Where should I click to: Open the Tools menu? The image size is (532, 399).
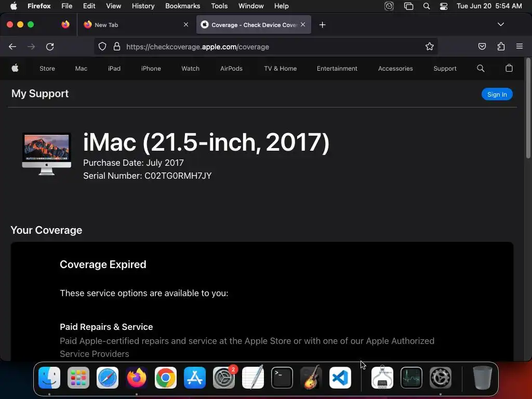pos(219,6)
